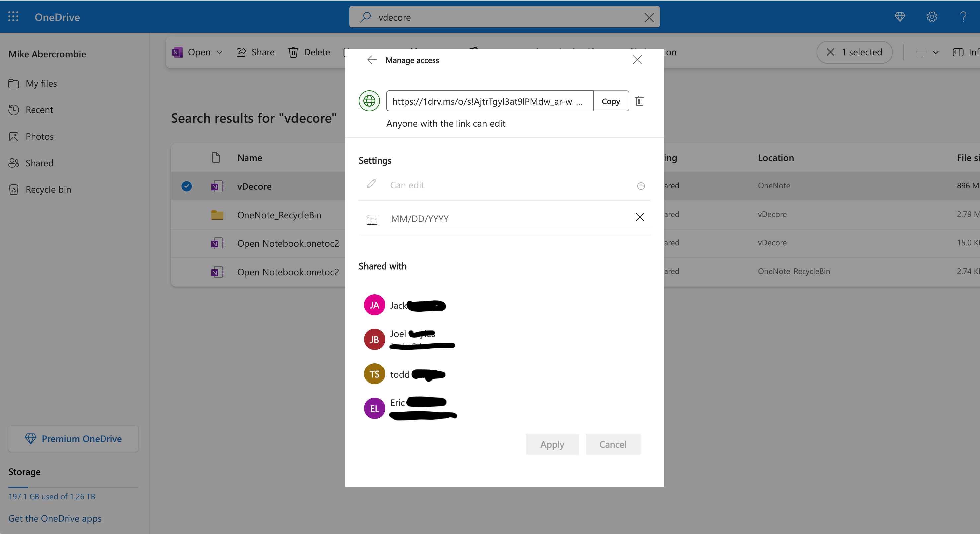Open the calendar icon for expiration date
This screenshot has height=534, width=980.
(372, 220)
